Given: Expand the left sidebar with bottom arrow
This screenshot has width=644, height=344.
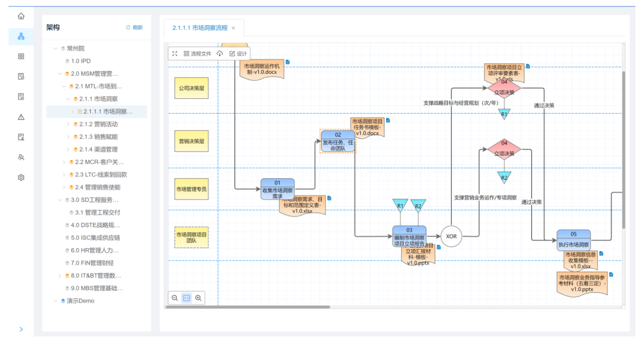Looking at the screenshot, I should (x=21, y=329).
